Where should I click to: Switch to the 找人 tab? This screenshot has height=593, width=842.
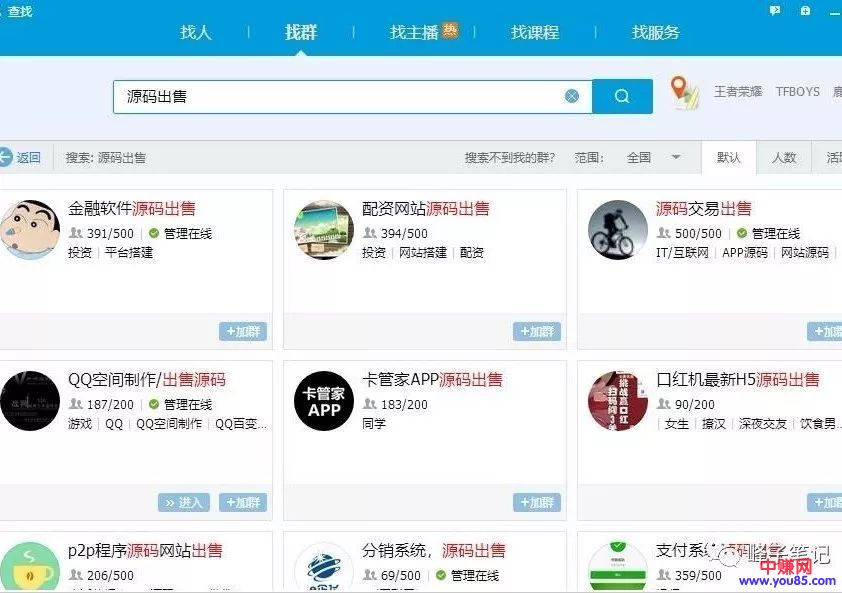click(196, 32)
